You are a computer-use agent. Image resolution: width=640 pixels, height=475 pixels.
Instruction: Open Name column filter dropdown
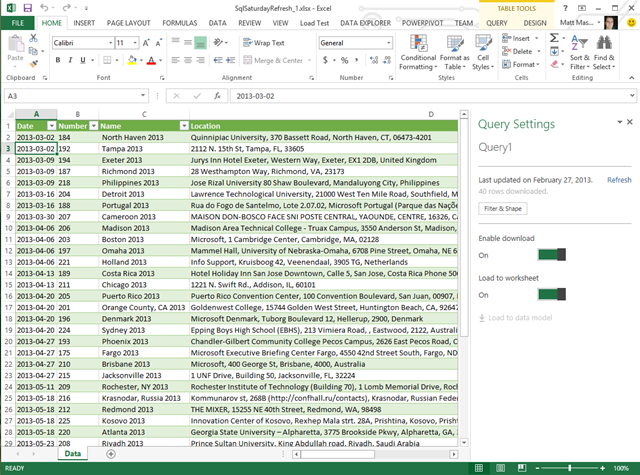pyautogui.click(x=184, y=126)
